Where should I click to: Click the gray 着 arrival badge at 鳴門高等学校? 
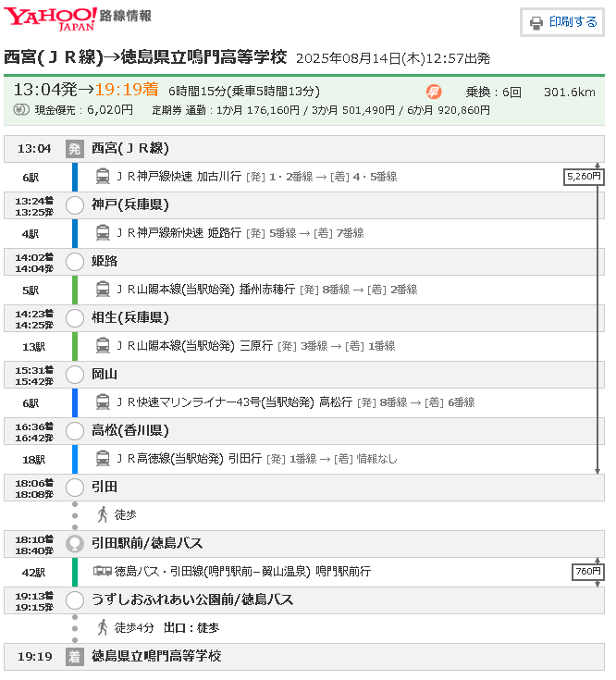75,657
